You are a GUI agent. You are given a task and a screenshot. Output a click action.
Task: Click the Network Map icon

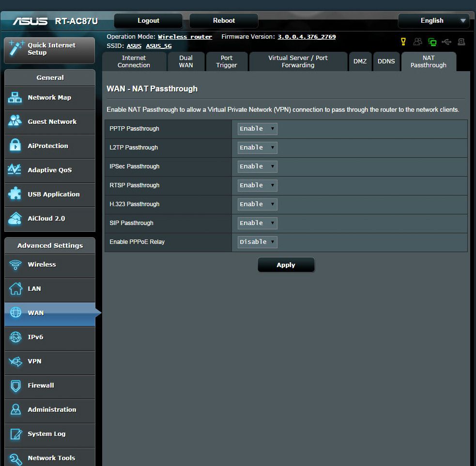pyautogui.click(x=15, y=97)
